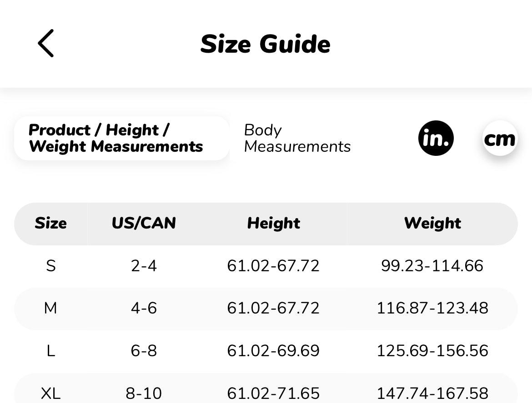Viewport: 532px width, 403px height.
Task: Click the Size Guide title
Action: point(265,44)
